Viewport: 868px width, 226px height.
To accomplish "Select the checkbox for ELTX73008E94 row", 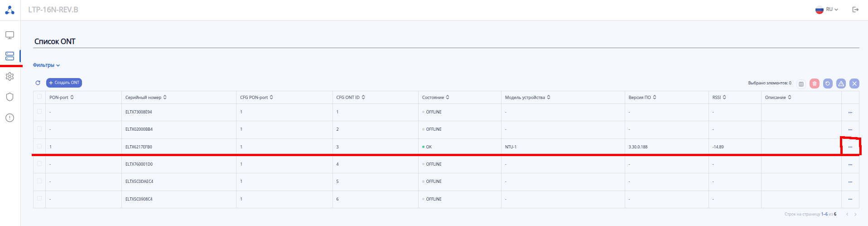I will click(39, 112).
